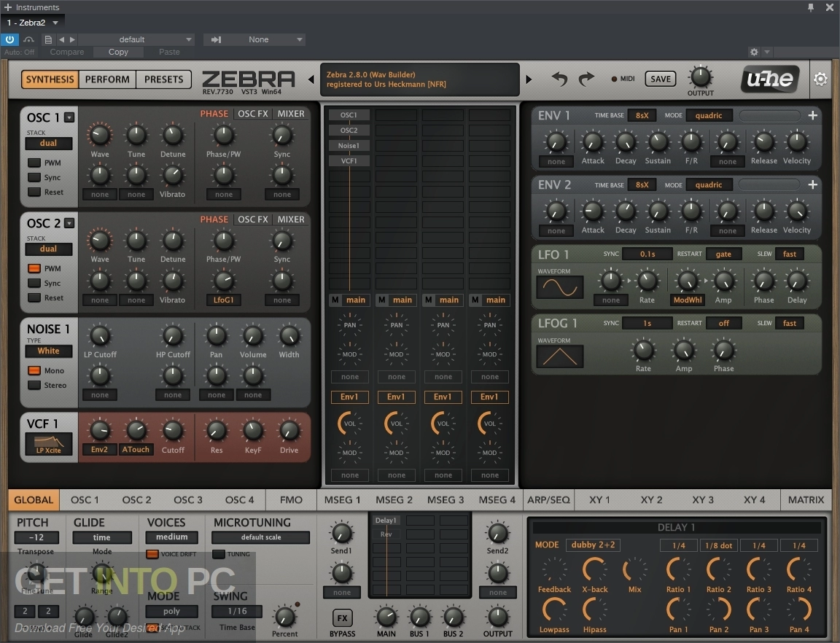This screenshot has height=643, width=840.
Task: Click the ENV 1 plus icon
Action: click(812, 115)
